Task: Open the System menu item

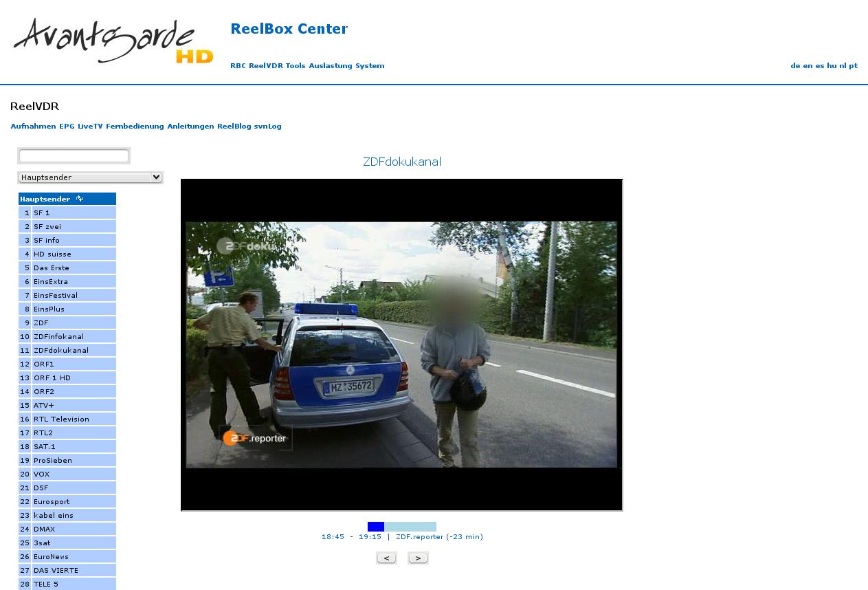Action: point(370,66)
